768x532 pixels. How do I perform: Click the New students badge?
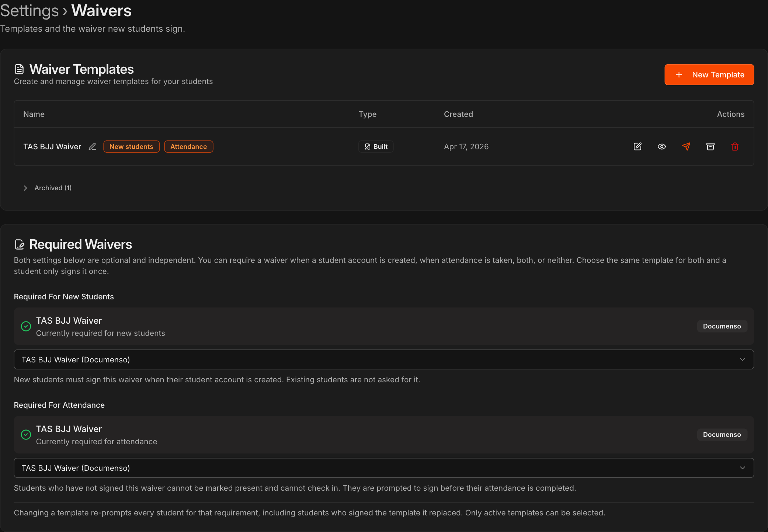coord(131,147)
